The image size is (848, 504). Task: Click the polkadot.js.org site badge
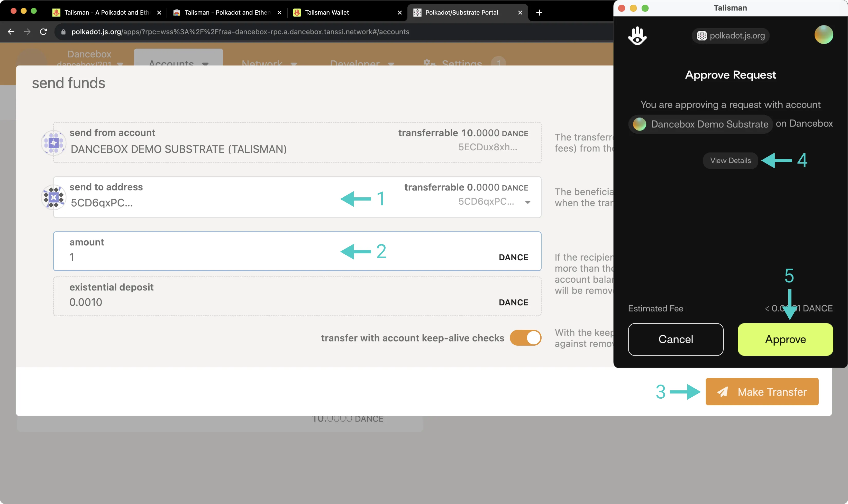click(x=731, y=36)
